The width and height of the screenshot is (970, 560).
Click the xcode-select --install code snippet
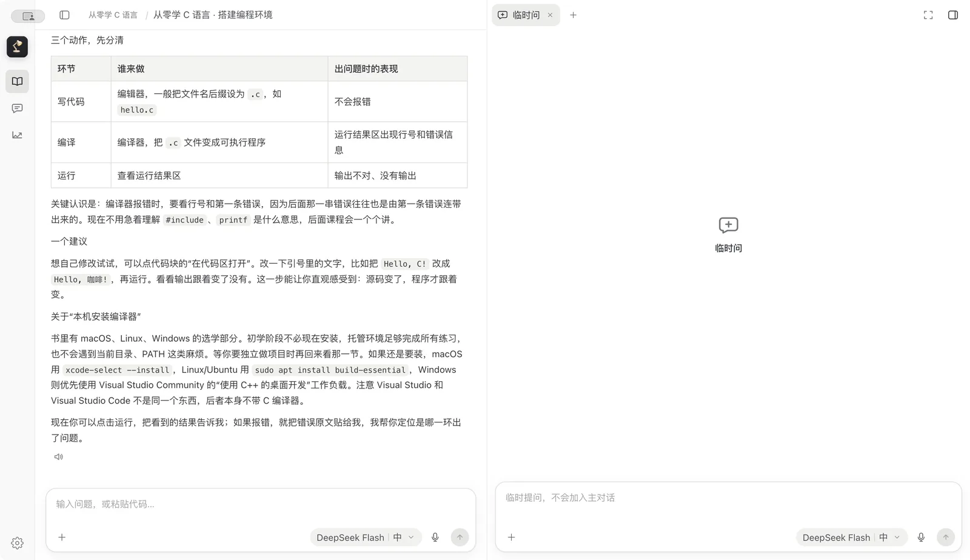117,370
